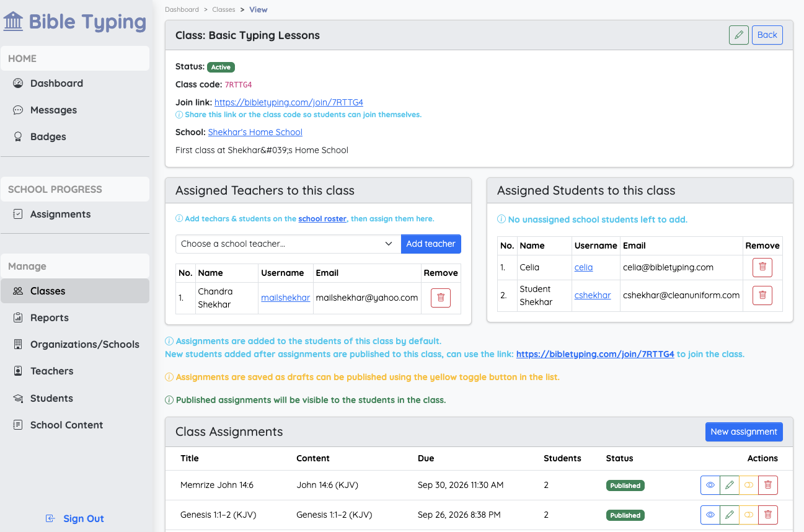View the Memrize John 14:6 assignment (eye icon)

pos(710,485)
